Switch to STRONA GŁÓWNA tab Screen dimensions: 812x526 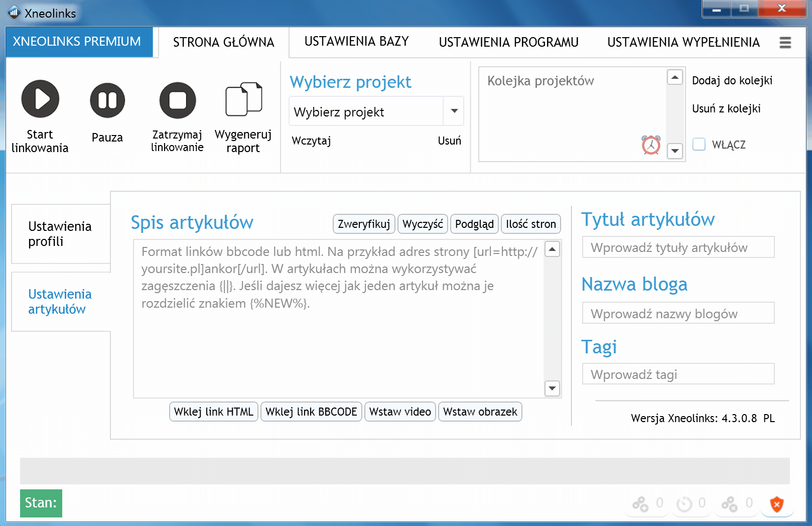[224, 42]
